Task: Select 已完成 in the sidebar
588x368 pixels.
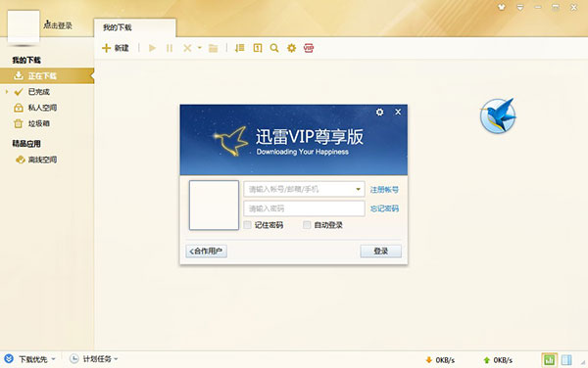Action: pyautogui.click(x=38, y=92)
